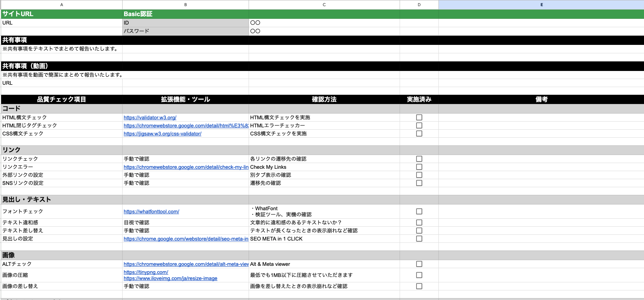
Task: Mark フォントチェック as done
Action: pyautogui.click(x=419, y=211)
